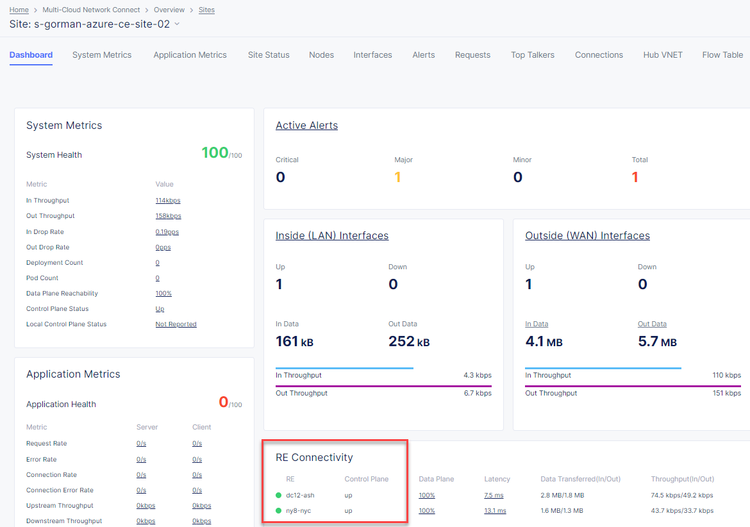Open the Application Metrics tab
750x527 pixels.
[190, 55]
